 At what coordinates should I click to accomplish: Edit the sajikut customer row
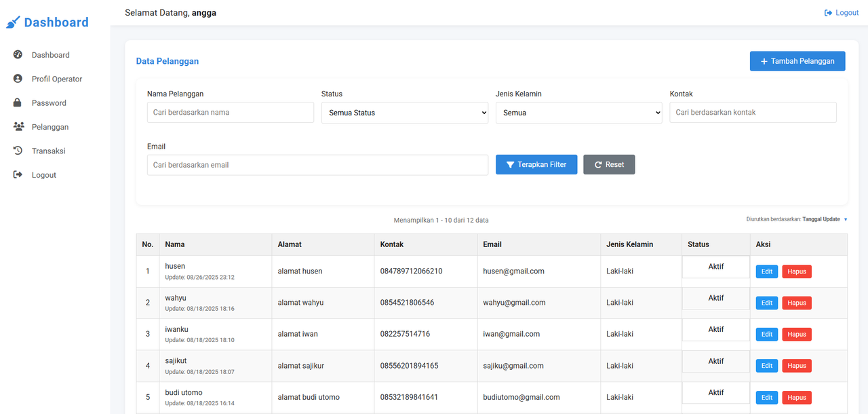click(x=767, y=366)
